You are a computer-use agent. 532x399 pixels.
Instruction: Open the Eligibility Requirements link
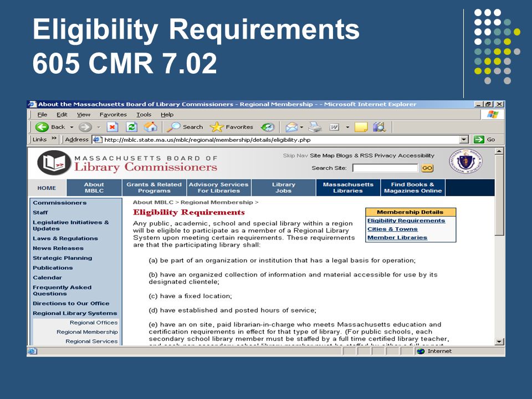[x=406, y=221]
